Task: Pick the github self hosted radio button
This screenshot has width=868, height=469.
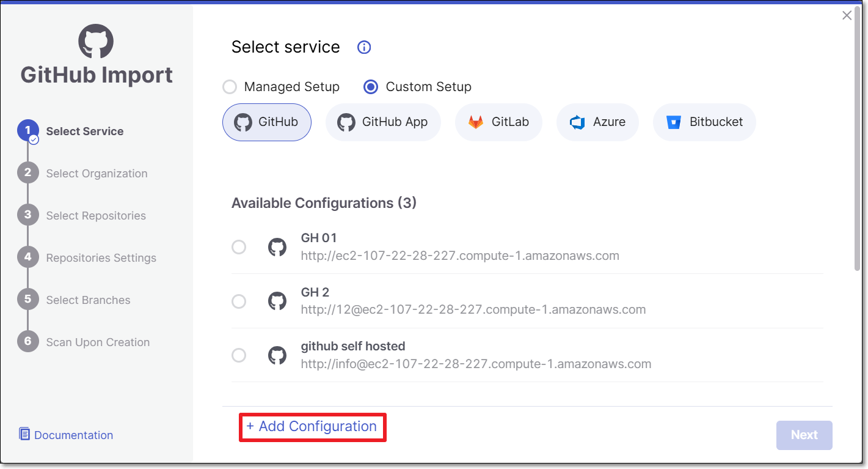Action: 239,355
